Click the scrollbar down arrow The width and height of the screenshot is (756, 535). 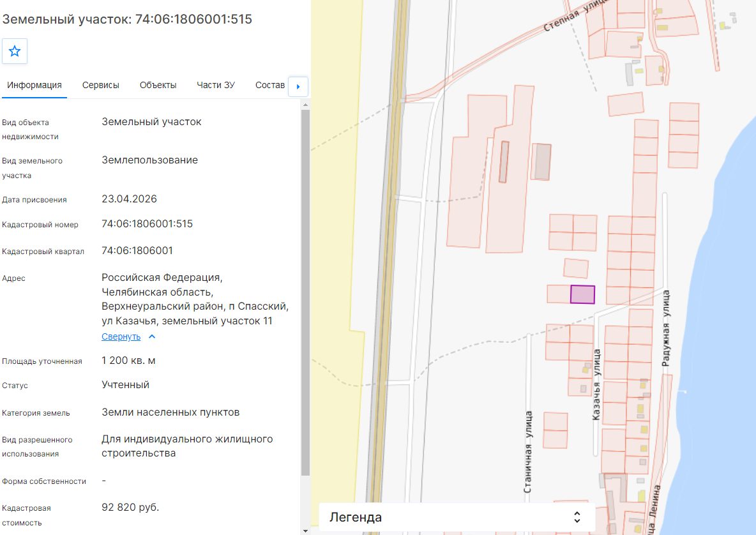[x=305, y=531]
